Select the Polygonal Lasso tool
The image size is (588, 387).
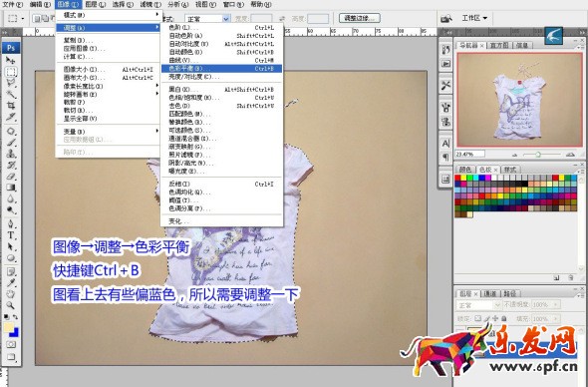(x=11, y=83)
